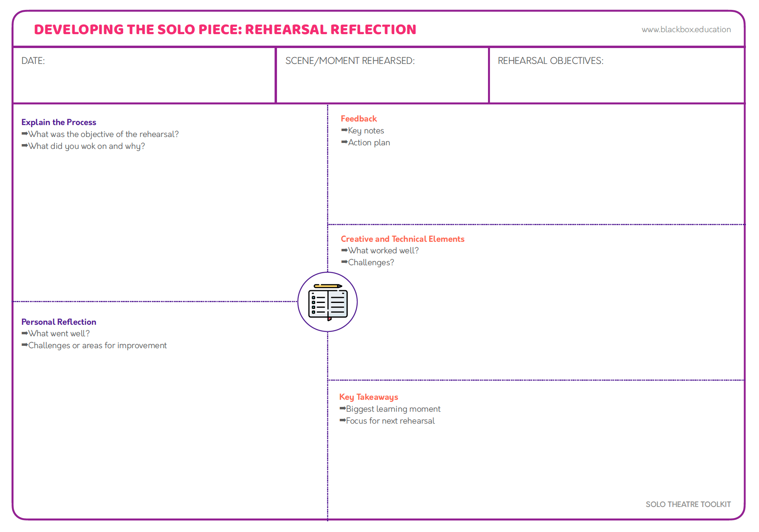The width and height of the screenshot is (759, 532).
Task: Click the arrow bullet before Biggest learning moment
Action: click(x=343, y=409)
